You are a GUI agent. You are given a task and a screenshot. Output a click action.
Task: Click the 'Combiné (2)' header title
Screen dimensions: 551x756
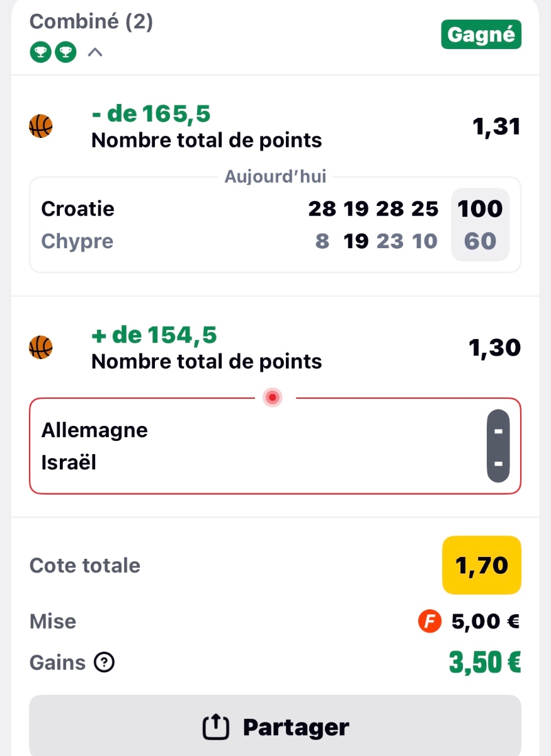pyautogui.click(x=91, y=22)
